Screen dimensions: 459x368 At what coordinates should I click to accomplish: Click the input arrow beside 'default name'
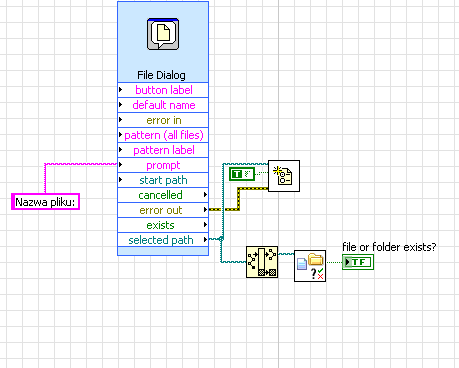121,105
